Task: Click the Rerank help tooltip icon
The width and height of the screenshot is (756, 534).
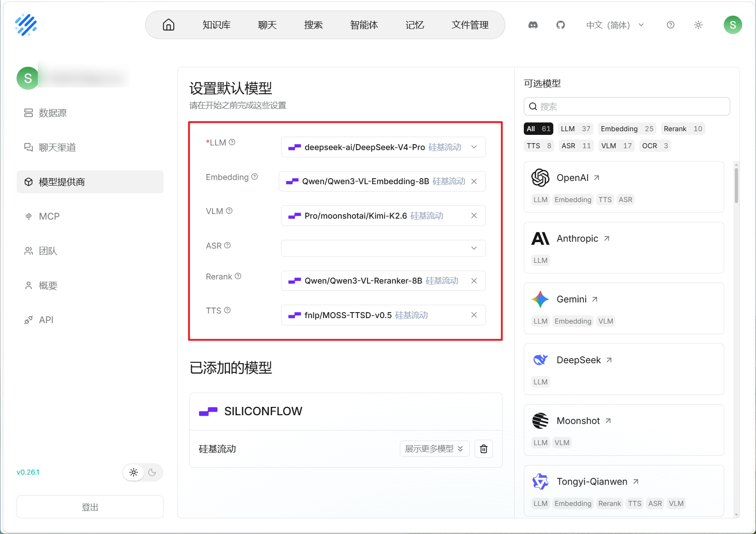Action: [x=238, y=276]
